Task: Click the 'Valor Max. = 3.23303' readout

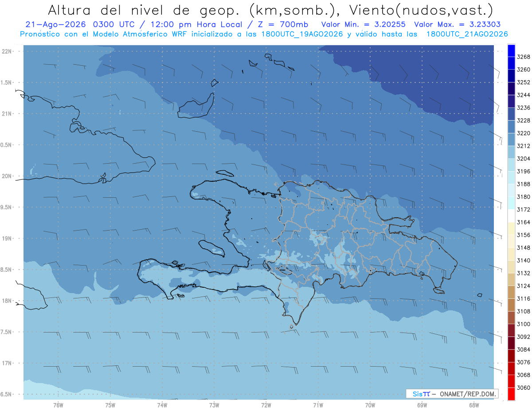Action: (x=458, y=24)
